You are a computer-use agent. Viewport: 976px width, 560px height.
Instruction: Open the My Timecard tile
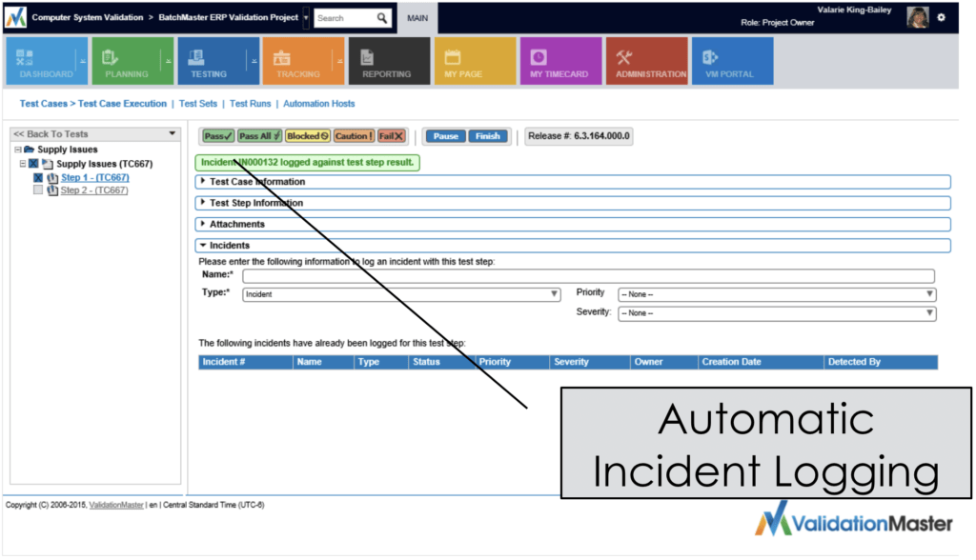560,61
